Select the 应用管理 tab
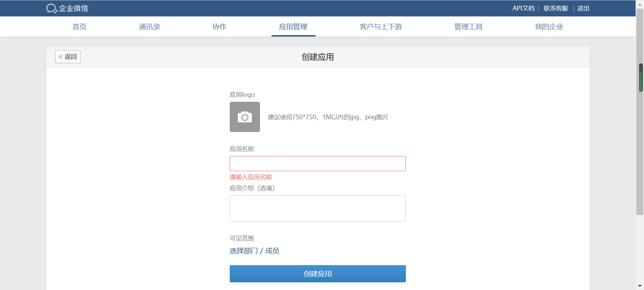This screenshot has height=290, width=644. click(293, 27)
